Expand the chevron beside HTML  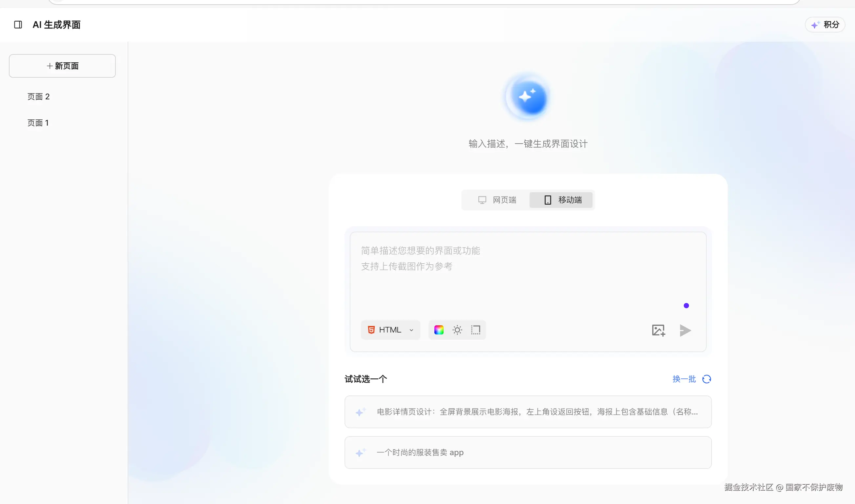pos(411,330)
